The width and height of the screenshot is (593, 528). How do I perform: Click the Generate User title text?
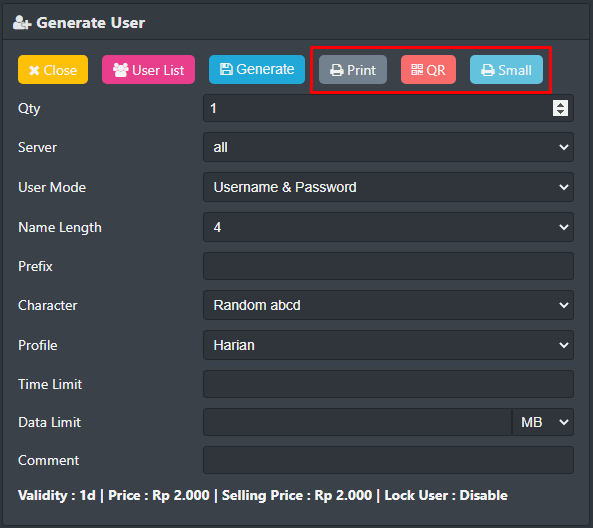90,23
